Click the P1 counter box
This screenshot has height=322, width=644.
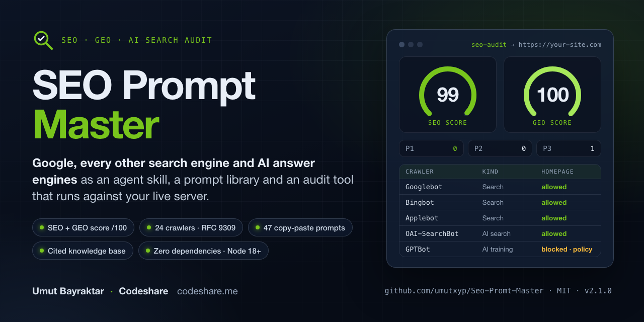[x=432, y=148]
